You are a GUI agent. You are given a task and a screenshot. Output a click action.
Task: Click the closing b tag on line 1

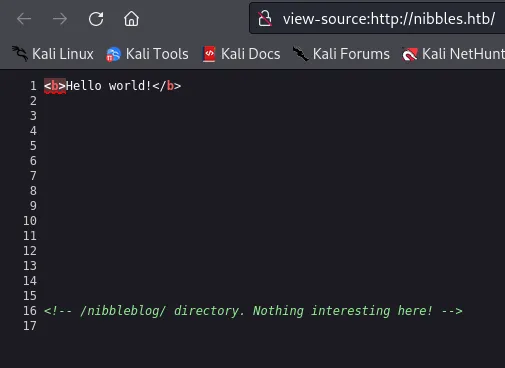(x=167, y=86)
